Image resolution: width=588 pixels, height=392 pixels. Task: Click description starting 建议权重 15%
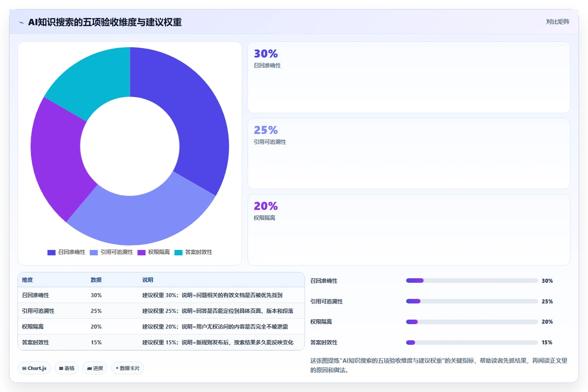coord(218,342)
